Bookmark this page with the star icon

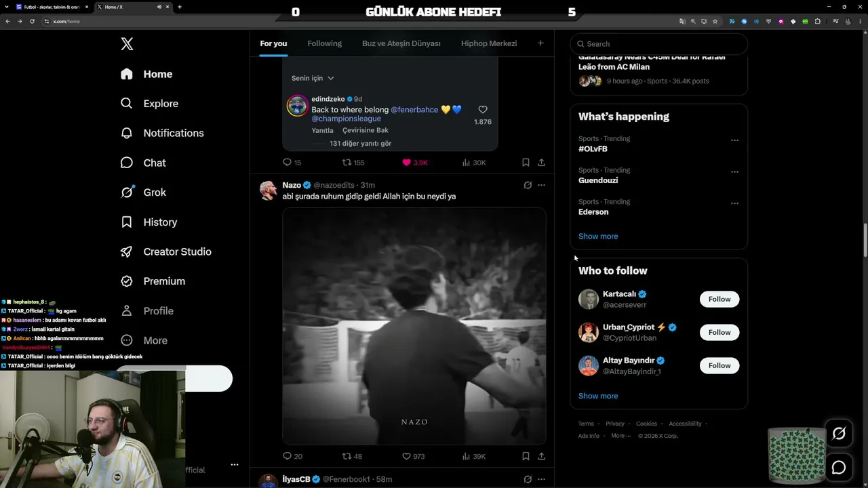[x=715, y=21]
